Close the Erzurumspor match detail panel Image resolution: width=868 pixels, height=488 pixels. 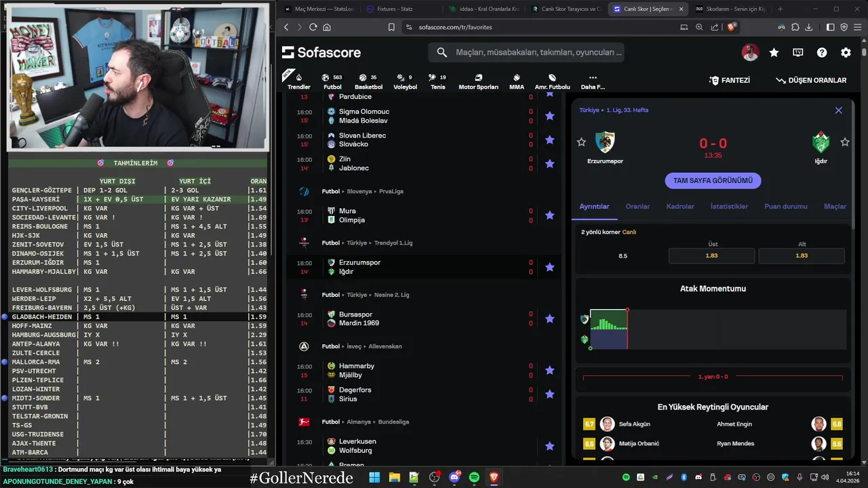click(x=838, y=110)
